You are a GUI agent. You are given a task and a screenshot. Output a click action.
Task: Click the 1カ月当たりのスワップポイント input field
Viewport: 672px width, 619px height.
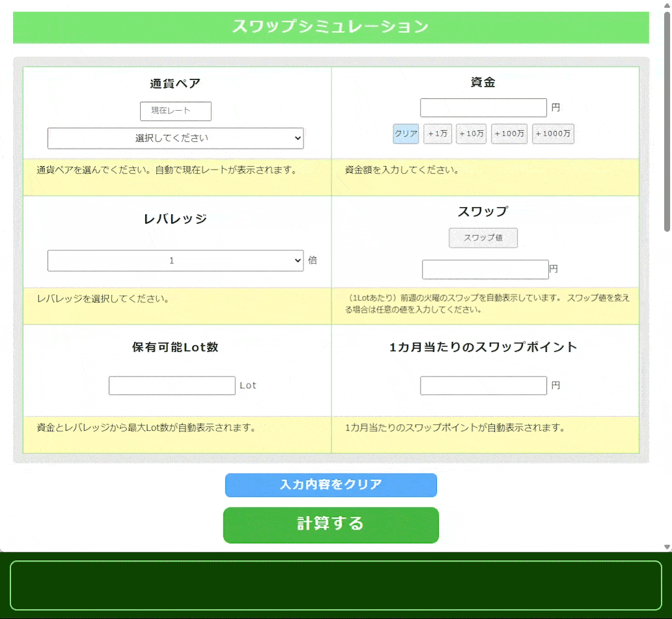483,385
